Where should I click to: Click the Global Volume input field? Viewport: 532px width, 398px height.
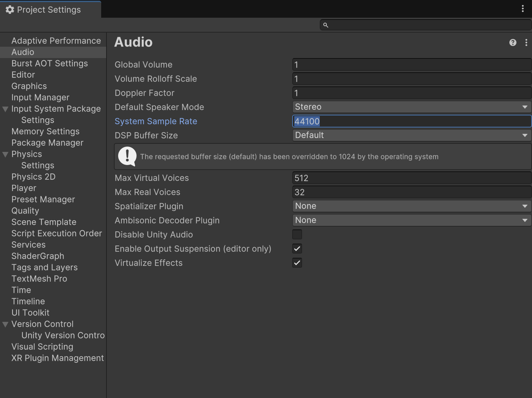pyautogui.click(x=411, y=65)
